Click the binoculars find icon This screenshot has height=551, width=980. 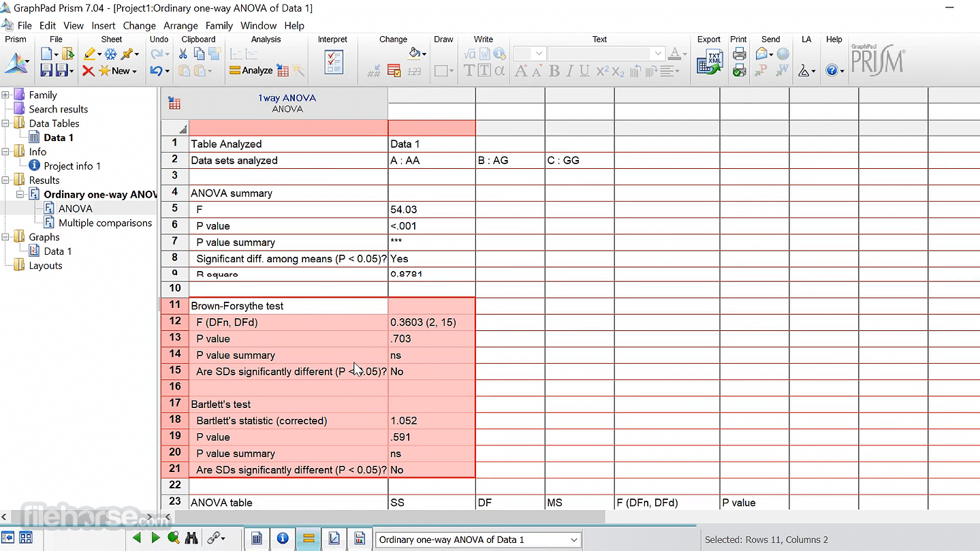[x=192, y=538]
